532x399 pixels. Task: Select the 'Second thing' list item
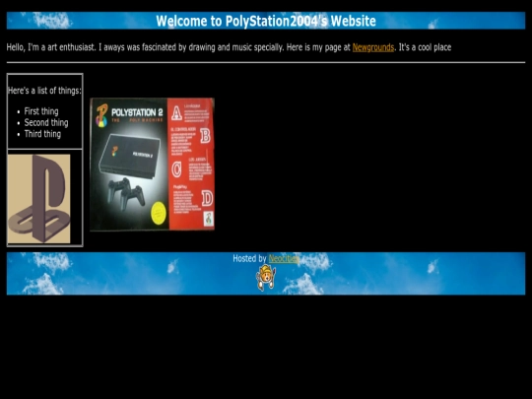46,123
